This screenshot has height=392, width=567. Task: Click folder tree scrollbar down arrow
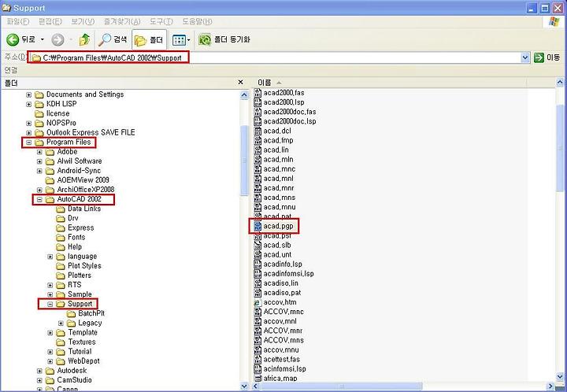[x=244, y=386]
